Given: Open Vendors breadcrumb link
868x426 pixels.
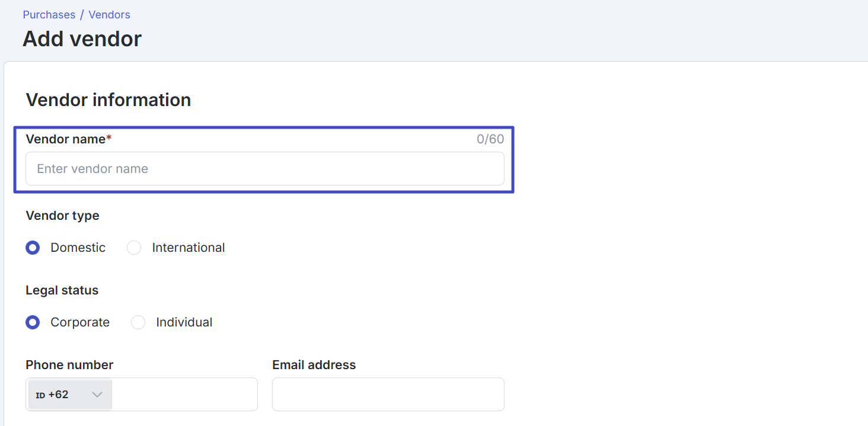Looking at the screenshot, I should point(110,15).
